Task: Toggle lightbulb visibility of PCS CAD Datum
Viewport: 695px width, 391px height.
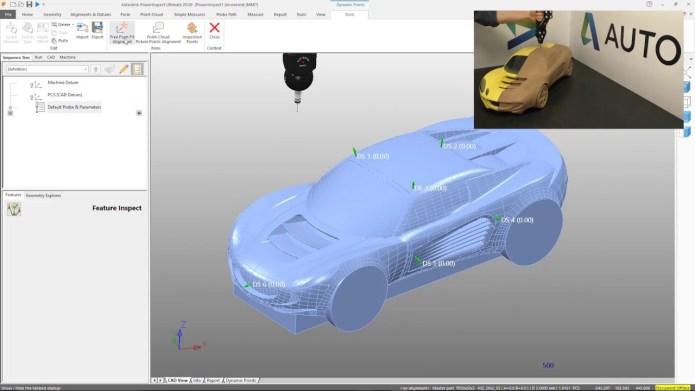Action: pyautogui.click(x=32, y=96)
